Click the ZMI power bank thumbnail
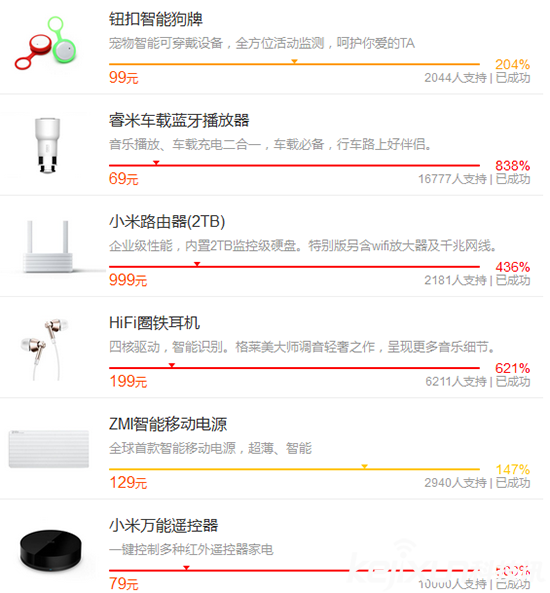 pos(49,449)
